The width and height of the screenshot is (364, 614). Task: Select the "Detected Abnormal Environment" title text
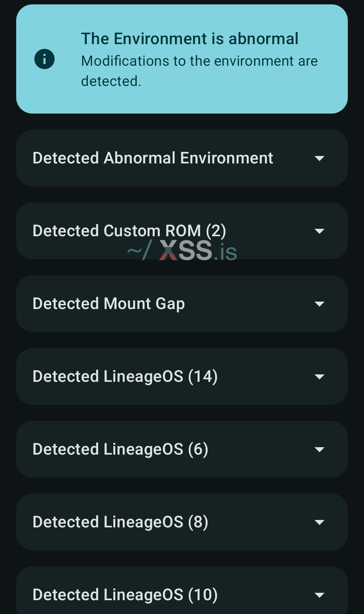point(153,158)
